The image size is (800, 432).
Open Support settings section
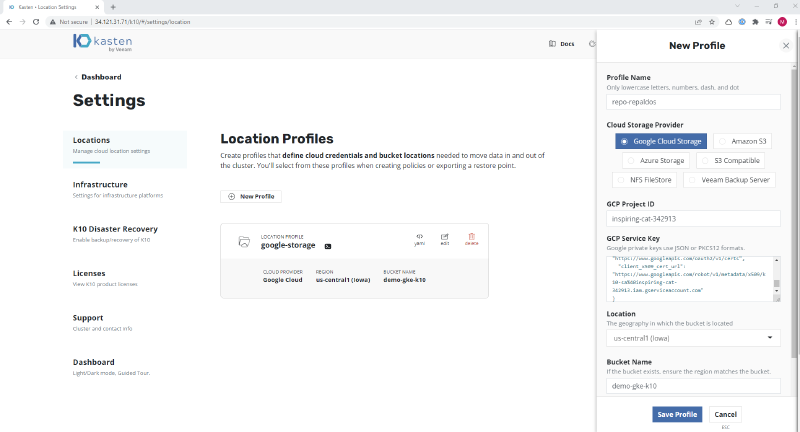point(103,322)
